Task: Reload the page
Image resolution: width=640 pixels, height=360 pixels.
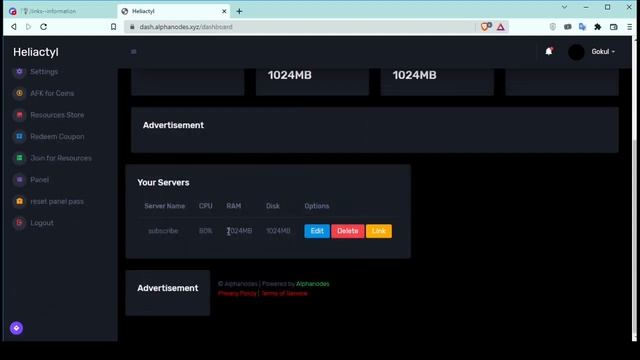Action: (43, 27)
